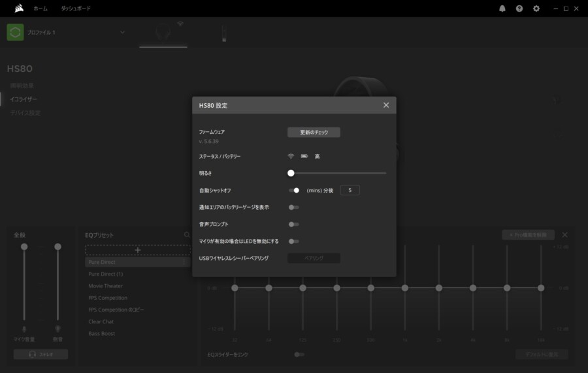Open iCUE settings gear icon
This screenshot has width=588, height=373.
pos(536,8)
